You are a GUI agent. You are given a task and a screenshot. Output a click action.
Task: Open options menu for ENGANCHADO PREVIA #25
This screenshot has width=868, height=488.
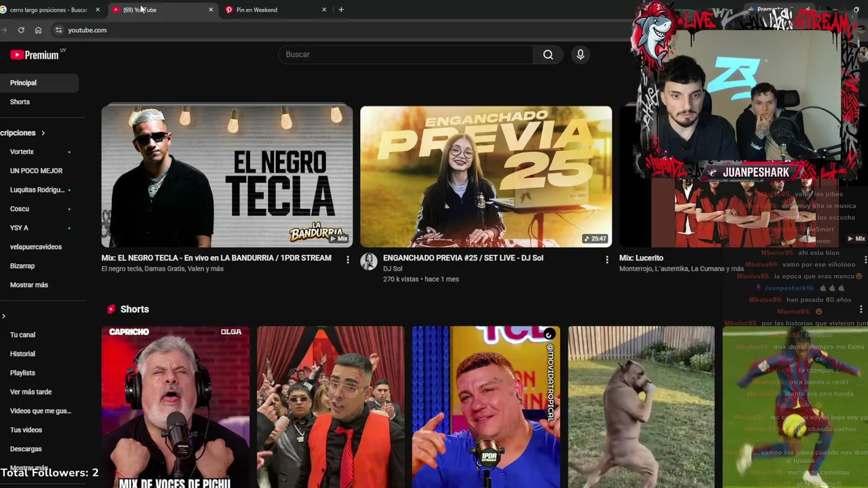coord(607,260)
